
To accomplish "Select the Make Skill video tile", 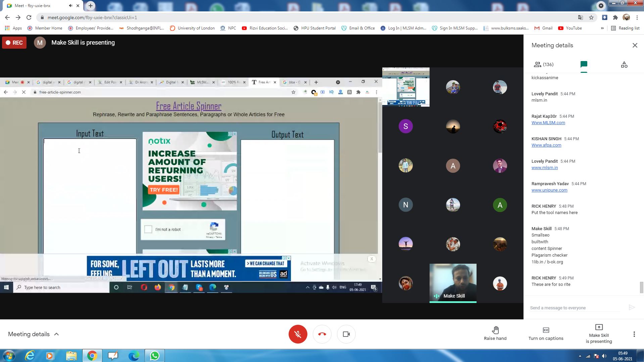I will click(453, 283).
